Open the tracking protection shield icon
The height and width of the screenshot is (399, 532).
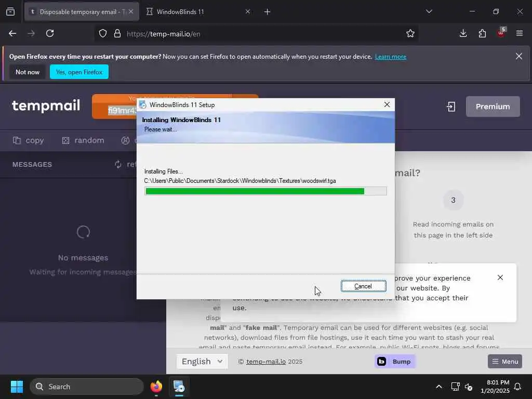[x=103, y=34]
